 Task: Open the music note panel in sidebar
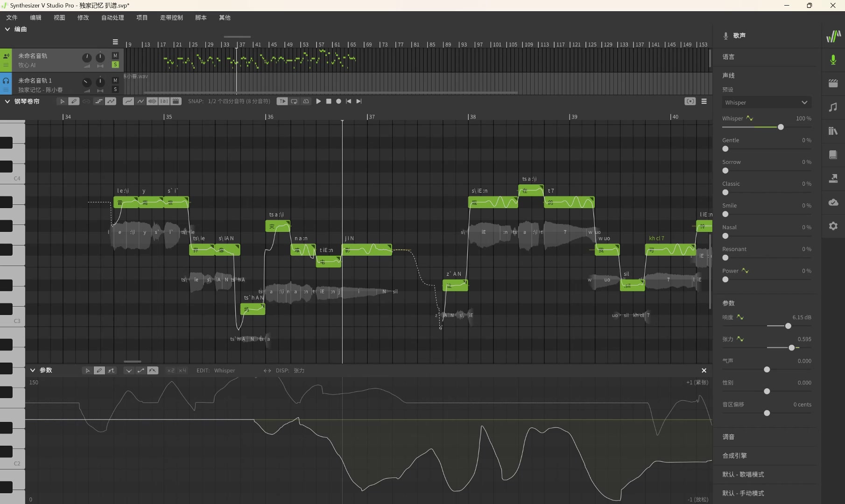tap(833, 107)
